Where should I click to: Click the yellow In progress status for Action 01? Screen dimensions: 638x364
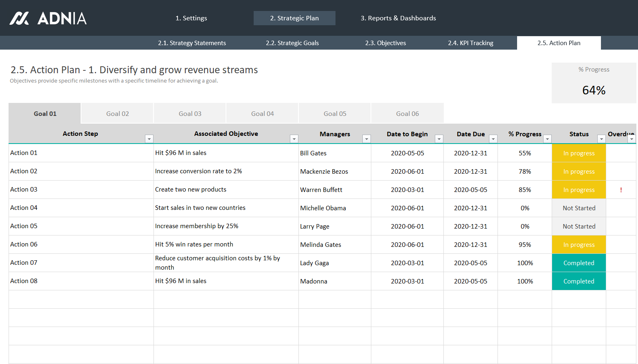(x=579, y=153)
